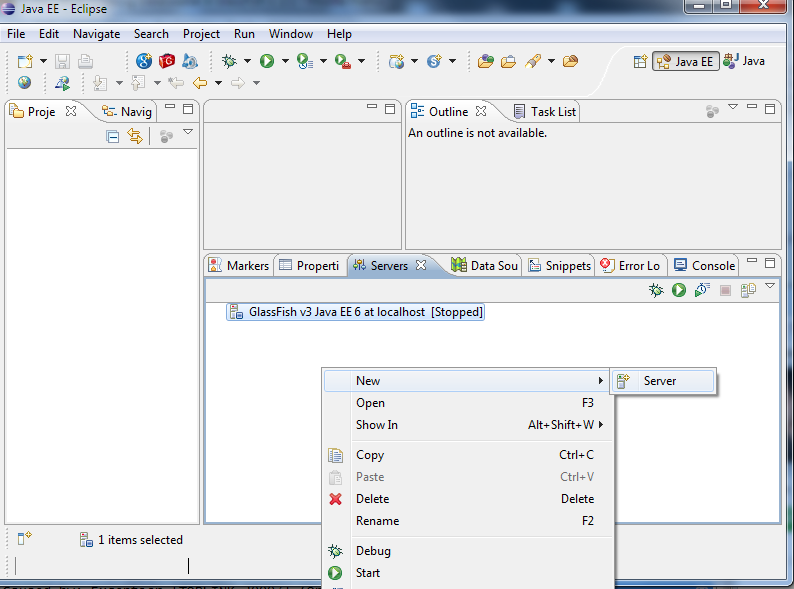
Task: Maximize the Servers view panel
Action: (770, 263)
